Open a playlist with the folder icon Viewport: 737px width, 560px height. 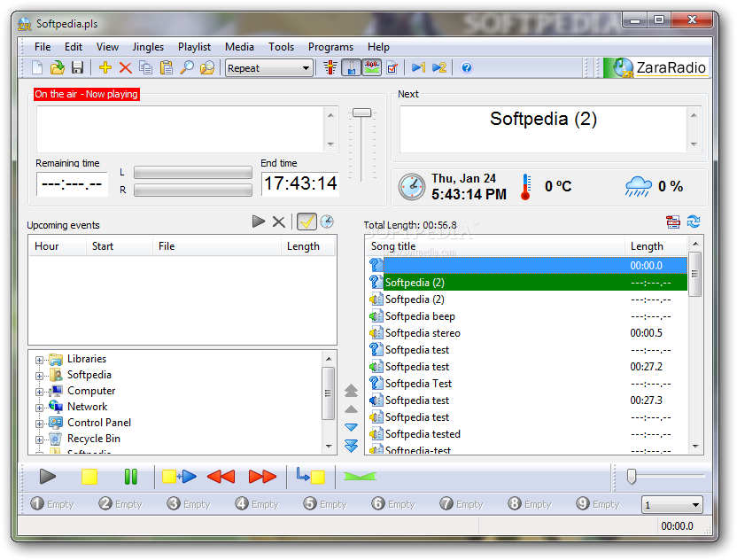click(x=58, y=67)
